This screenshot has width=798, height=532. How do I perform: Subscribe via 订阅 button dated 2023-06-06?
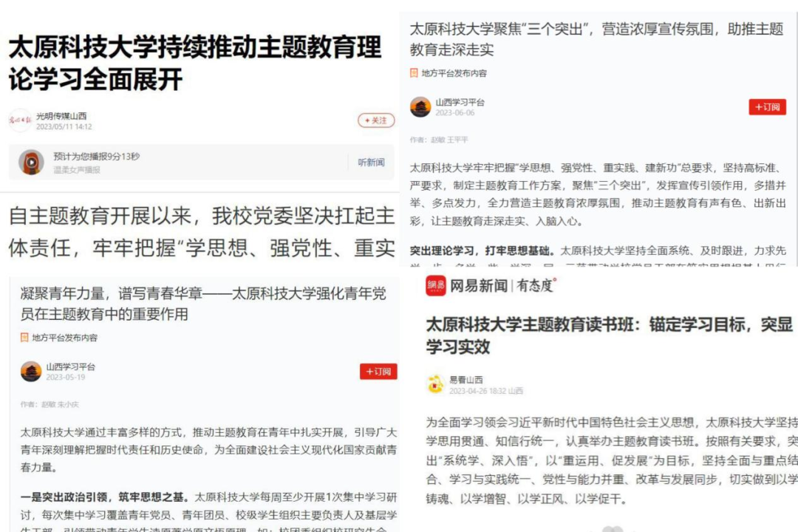coord(768,107)
